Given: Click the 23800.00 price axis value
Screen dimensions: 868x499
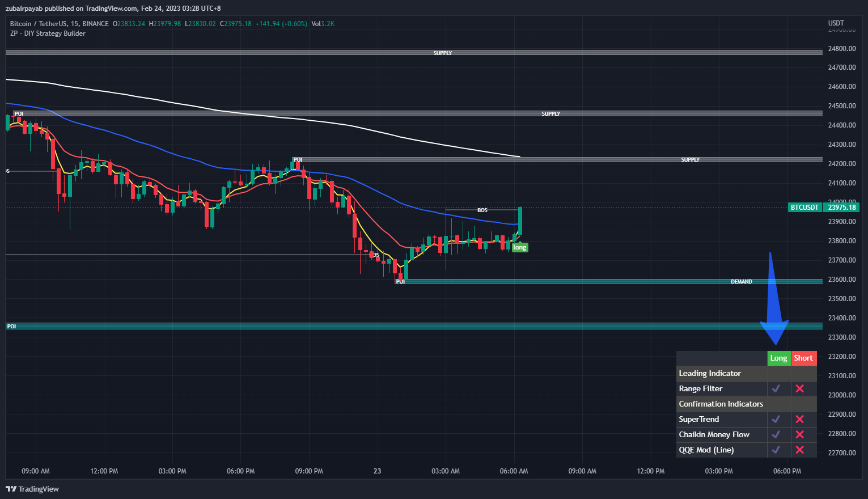Looking at the screenshot, I should click(x=842, y=241).
